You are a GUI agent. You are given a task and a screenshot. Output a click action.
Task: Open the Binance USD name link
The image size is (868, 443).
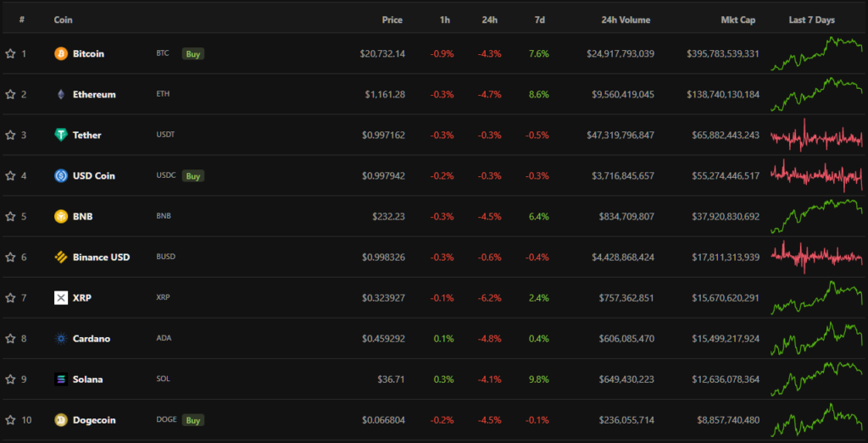tap(102, 257)
